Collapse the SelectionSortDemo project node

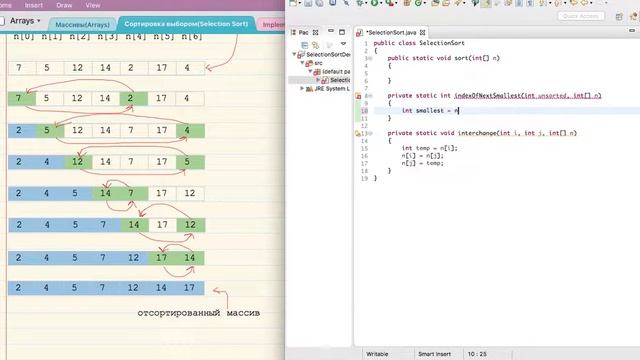[294, 54]
